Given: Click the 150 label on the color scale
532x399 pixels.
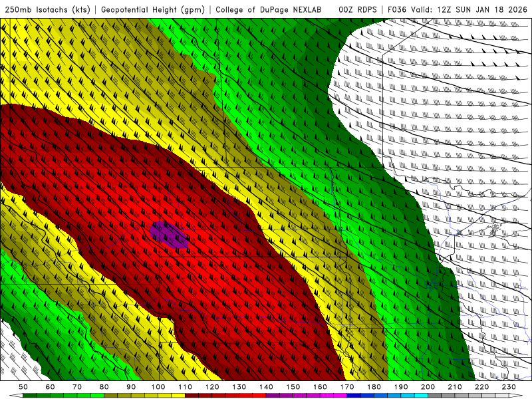Looking at the screenshot, I should (x=293, y=387).
